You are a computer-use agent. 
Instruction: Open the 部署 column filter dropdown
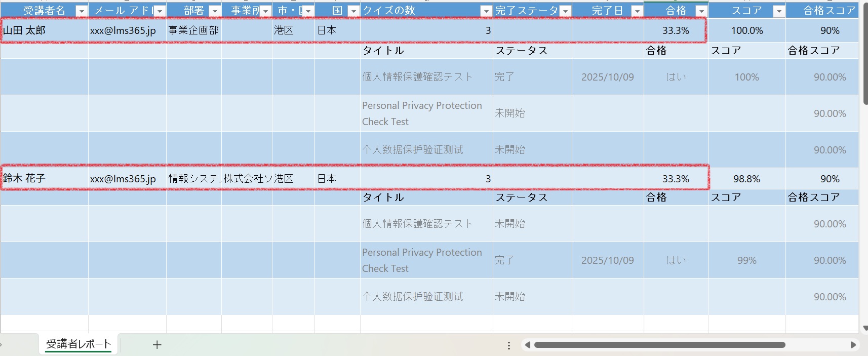point(215,11)
